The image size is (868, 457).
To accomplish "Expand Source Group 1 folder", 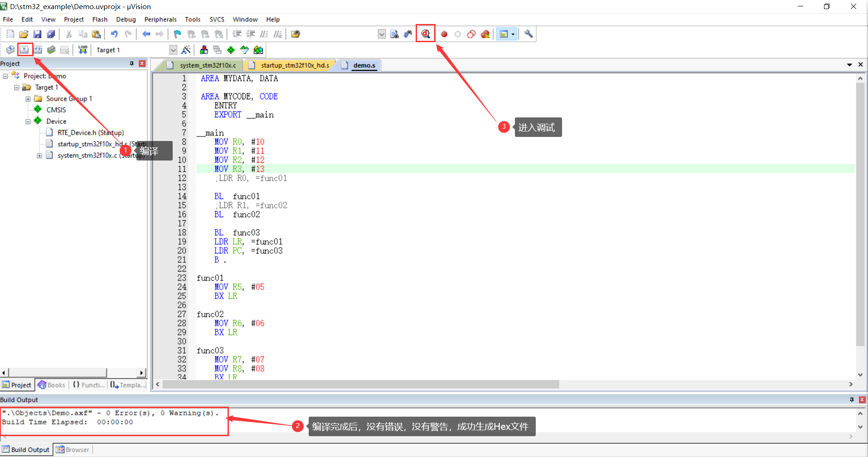I will click(28, 99).
